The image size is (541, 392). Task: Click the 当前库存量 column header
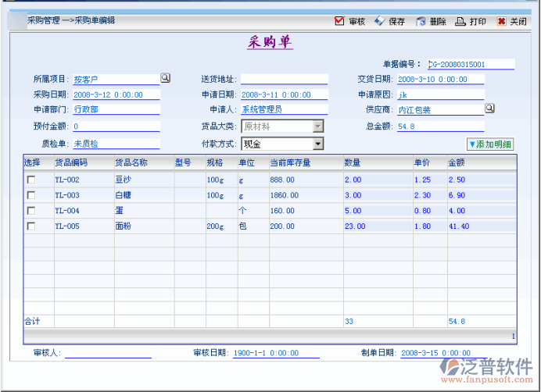click(290, 163)
